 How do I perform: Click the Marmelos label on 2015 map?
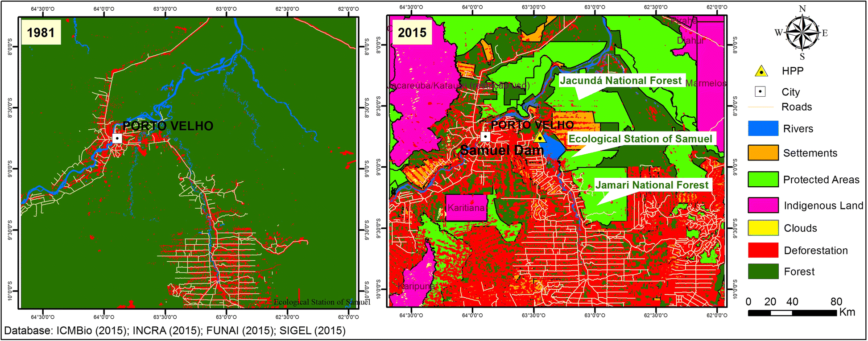[x=706, y=83]
